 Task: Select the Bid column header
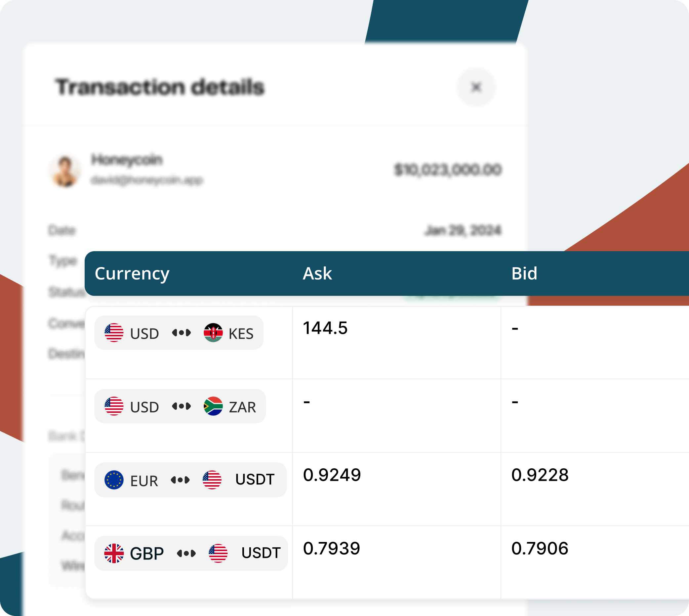(524, 274)
